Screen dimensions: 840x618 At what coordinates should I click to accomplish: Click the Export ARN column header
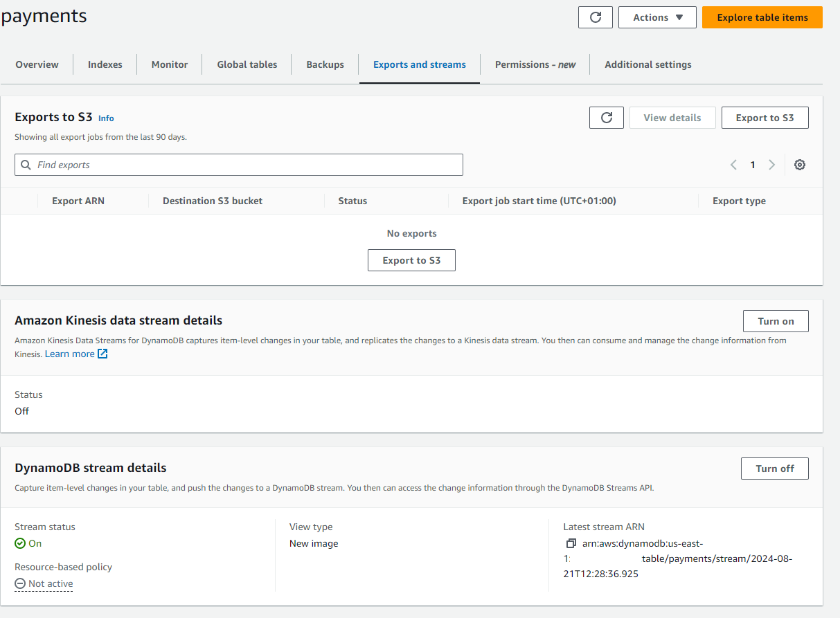click(78, 201)
